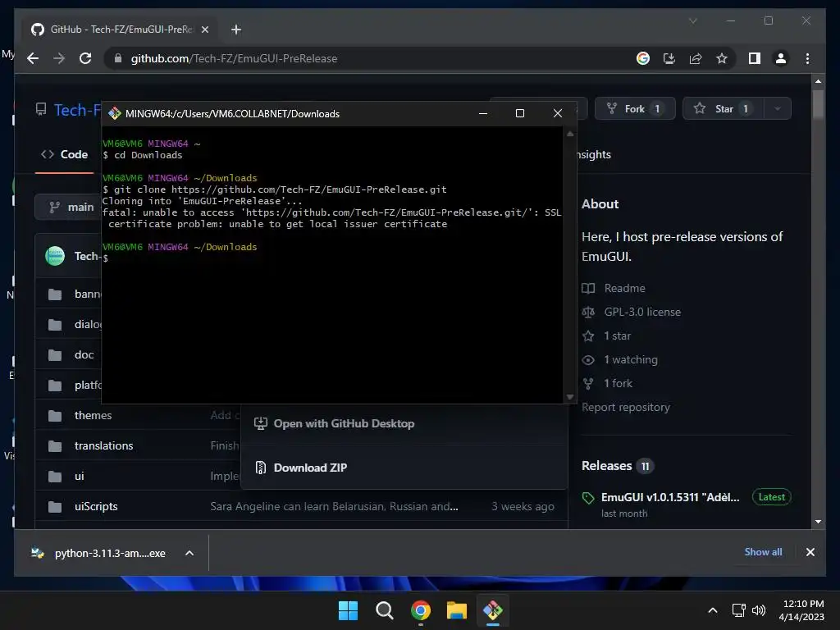840x630 pixels.
Task: Click the Latest release badge
Action: click(x=771, y=497)
